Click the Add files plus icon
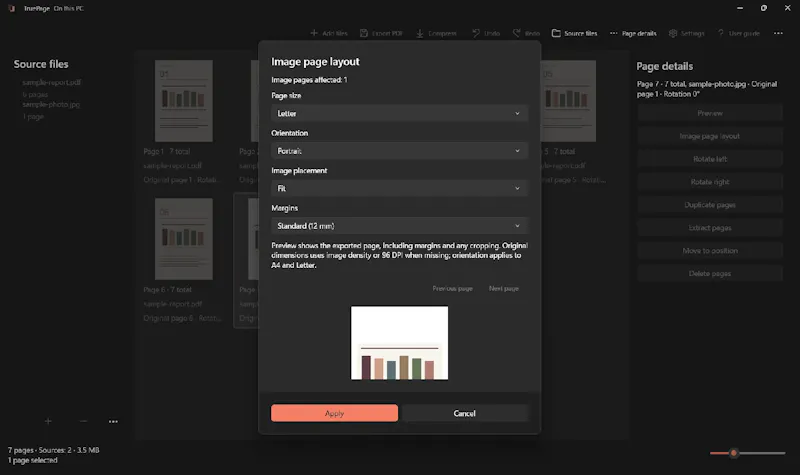This screenshot has height=475, width=800. point(314,33)
